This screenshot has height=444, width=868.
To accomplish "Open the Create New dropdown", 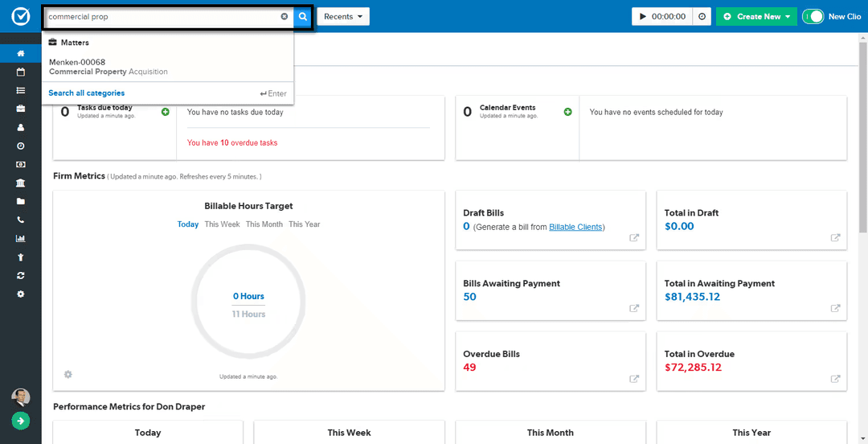I will click(756, 17).
